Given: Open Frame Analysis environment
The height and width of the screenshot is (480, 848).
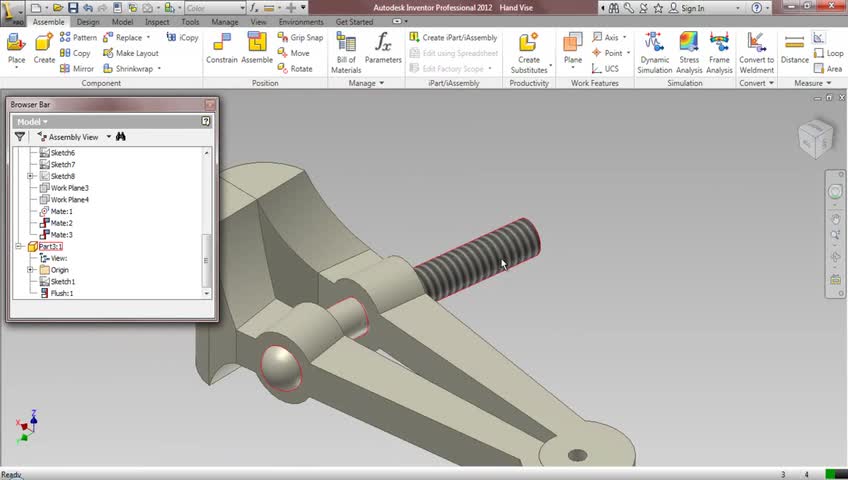Looking at the screenshot, I should pyautogui.click(x=719, y=52).
